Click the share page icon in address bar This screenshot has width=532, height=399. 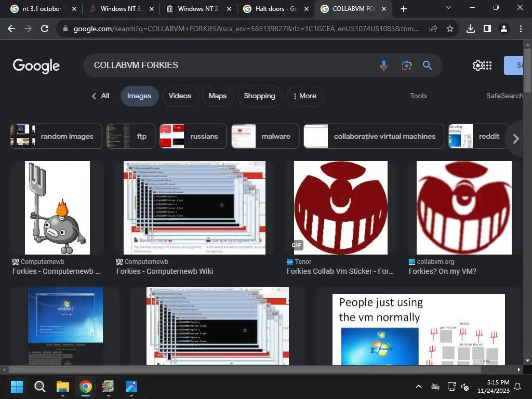(433, 29)
